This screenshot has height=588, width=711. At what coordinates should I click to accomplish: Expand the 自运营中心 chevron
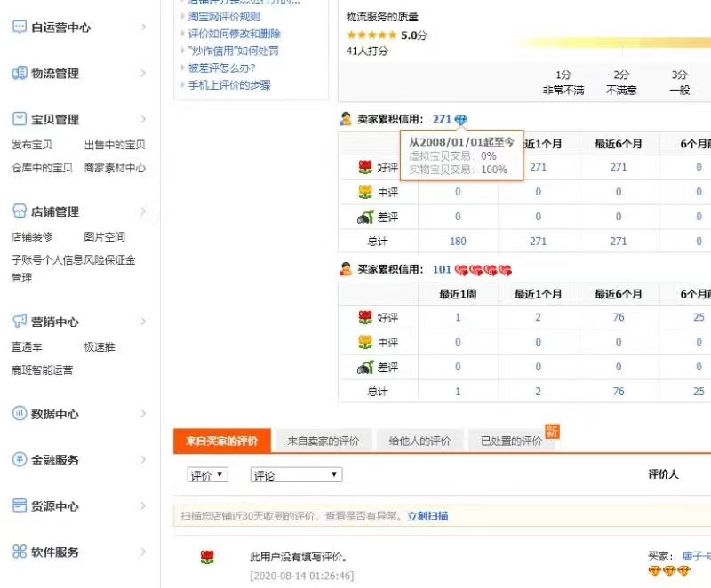coord(143,28)
